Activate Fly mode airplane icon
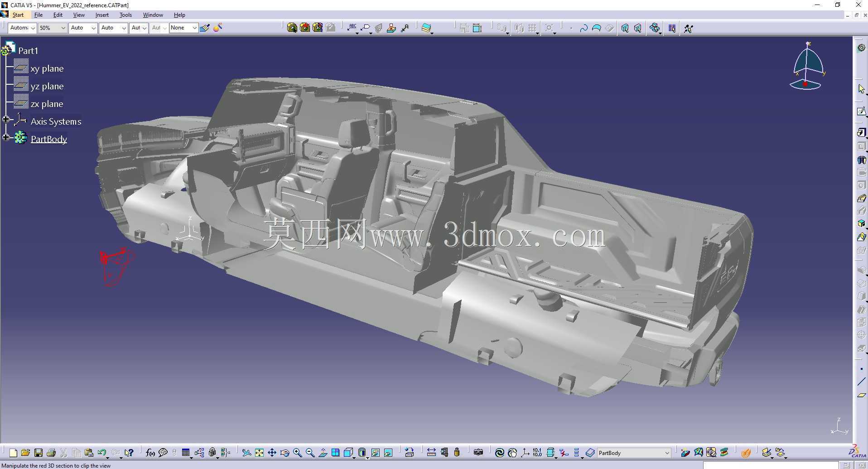Screen dimensions: 868x469 pos(246,453)
